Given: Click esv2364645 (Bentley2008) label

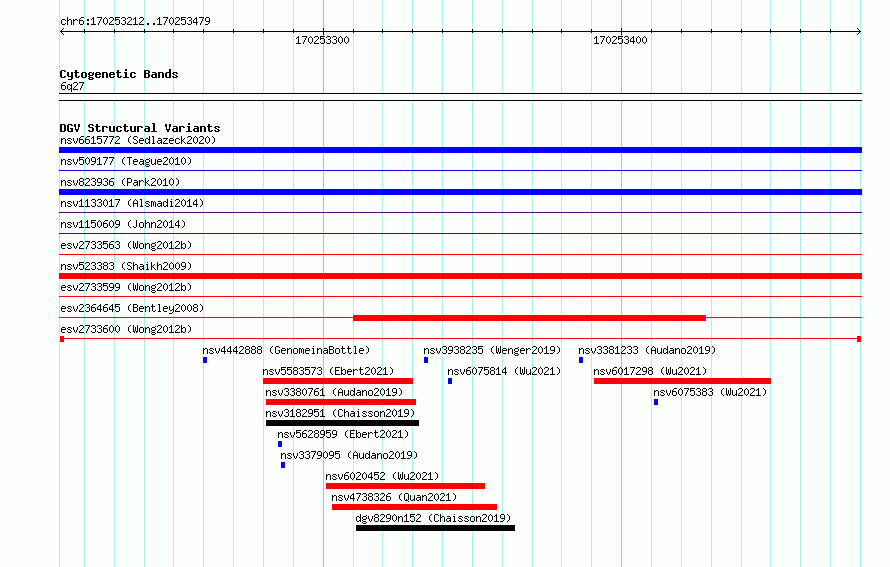Looking at the screenshot, I should pyautogui.click(x=132, y=308).
